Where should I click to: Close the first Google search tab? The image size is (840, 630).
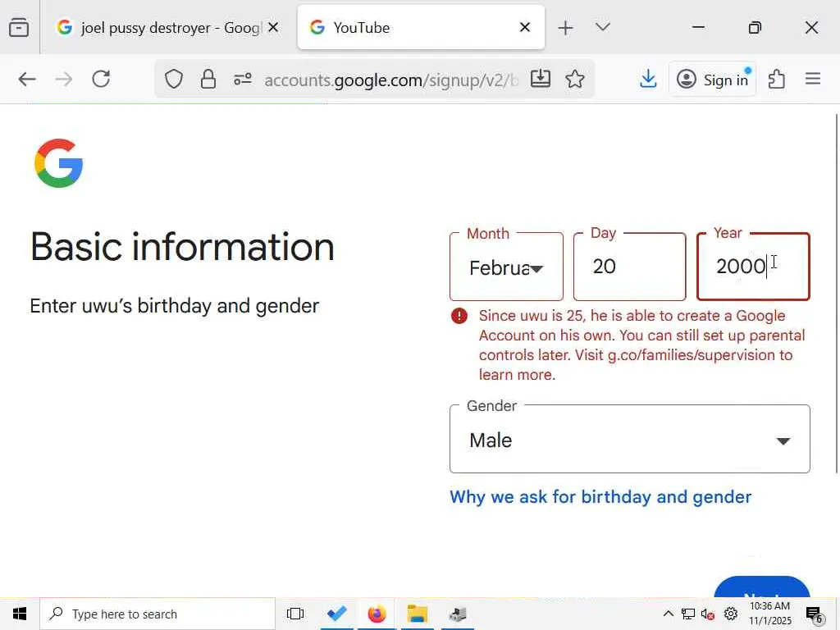(x=273, y=27)
